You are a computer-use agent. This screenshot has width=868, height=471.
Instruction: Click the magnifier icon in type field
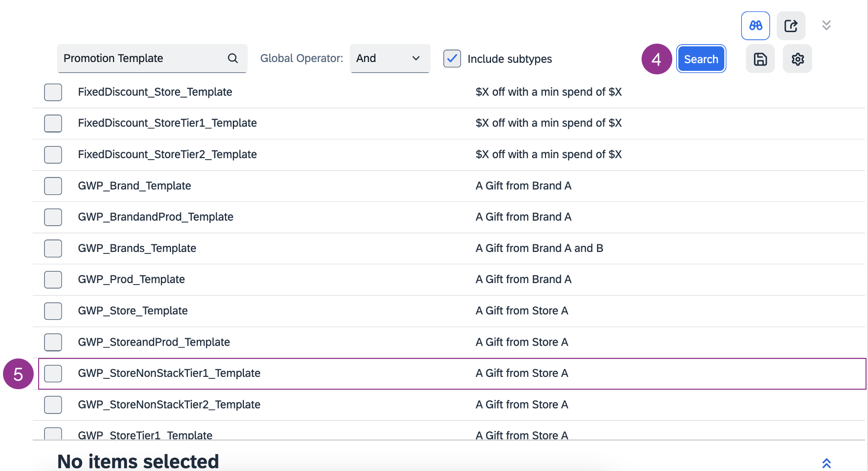pyautogui.click(x=232, y=59)
